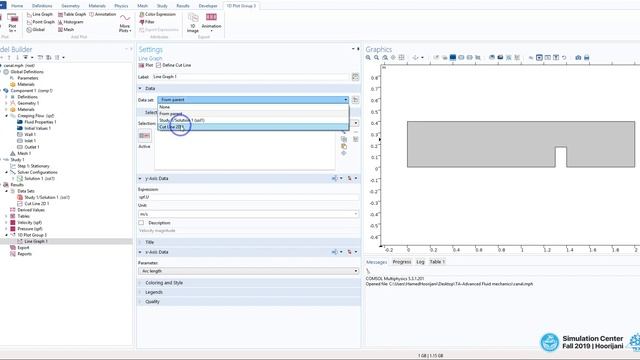The image size is (640, 360).
Task: Open the Home ribbon tab
Action: pos(17,6)
